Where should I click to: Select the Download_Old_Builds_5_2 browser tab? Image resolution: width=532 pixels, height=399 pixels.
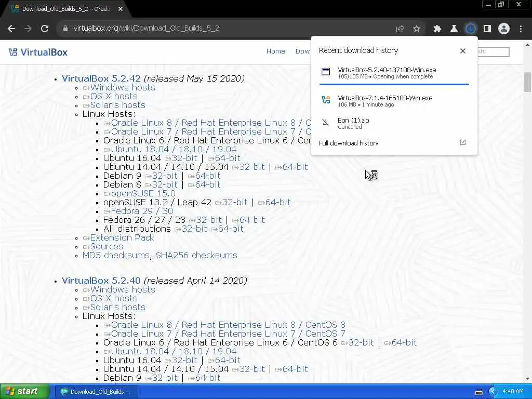pyautogui.click(x=66, y=9)
